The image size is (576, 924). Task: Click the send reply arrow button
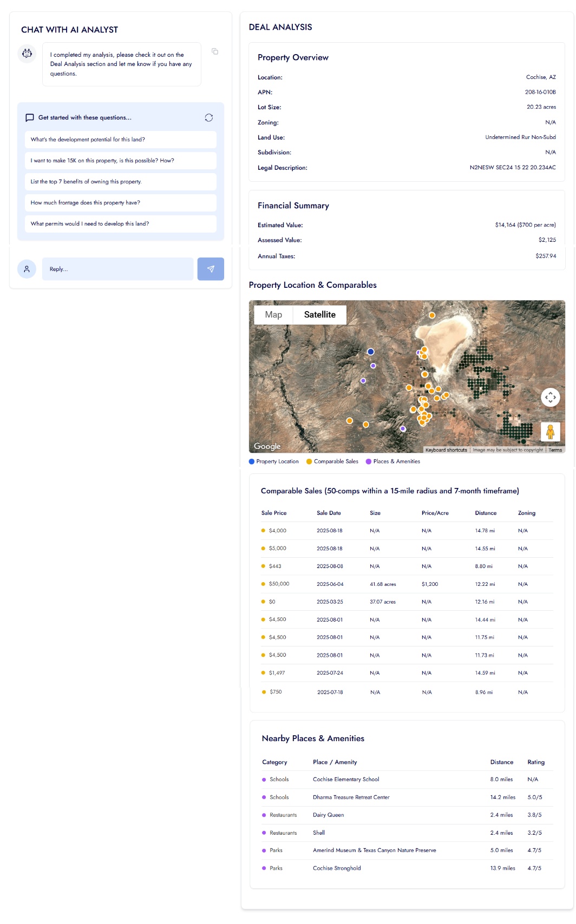tap(211, 269)
